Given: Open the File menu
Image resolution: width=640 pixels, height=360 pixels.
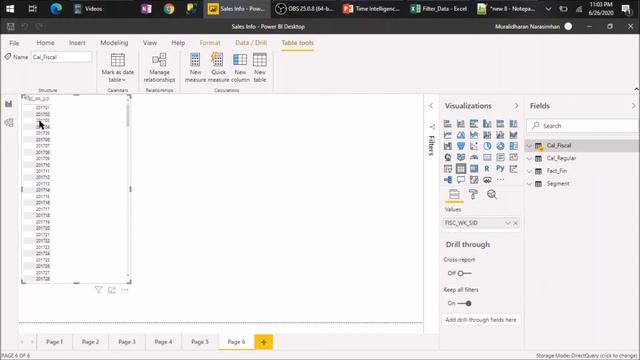Looking at the screenshot, I should click(x=14, y=43).
